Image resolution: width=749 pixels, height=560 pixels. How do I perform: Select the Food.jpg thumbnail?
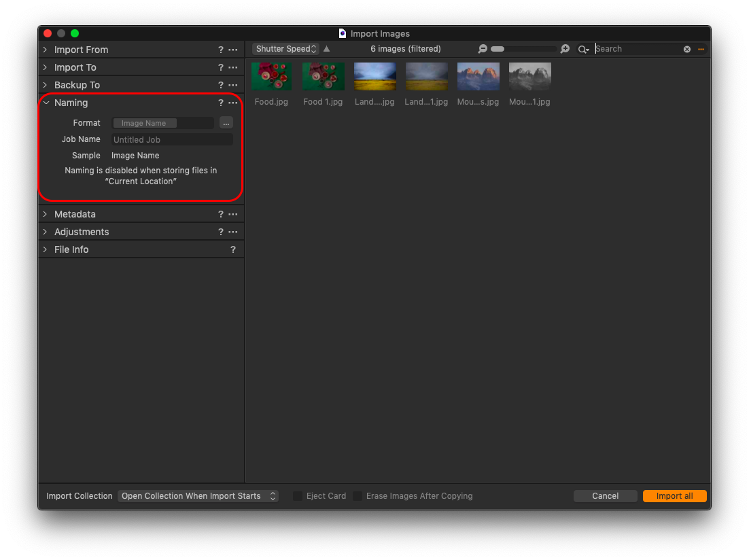(x=271, y=77)
